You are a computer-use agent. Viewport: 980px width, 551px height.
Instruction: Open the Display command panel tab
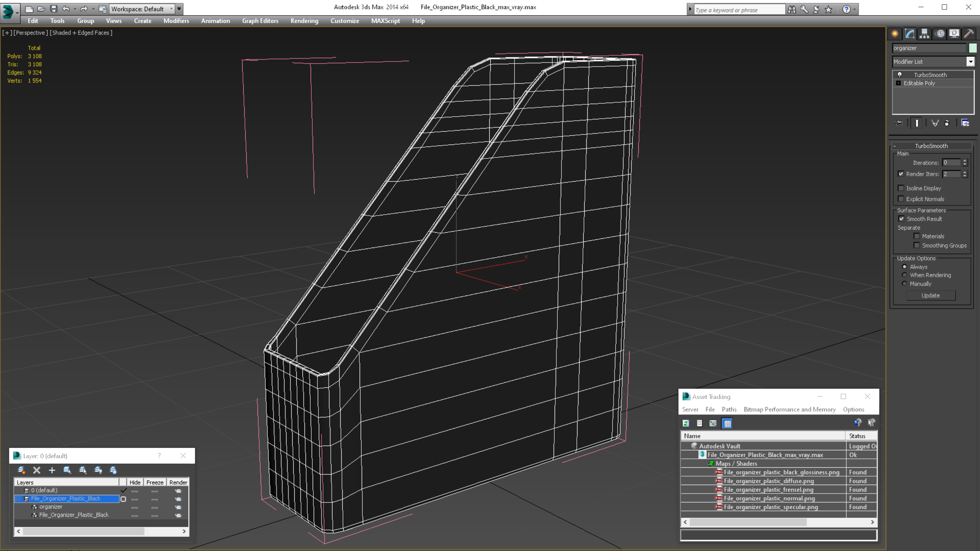[954, 33]
